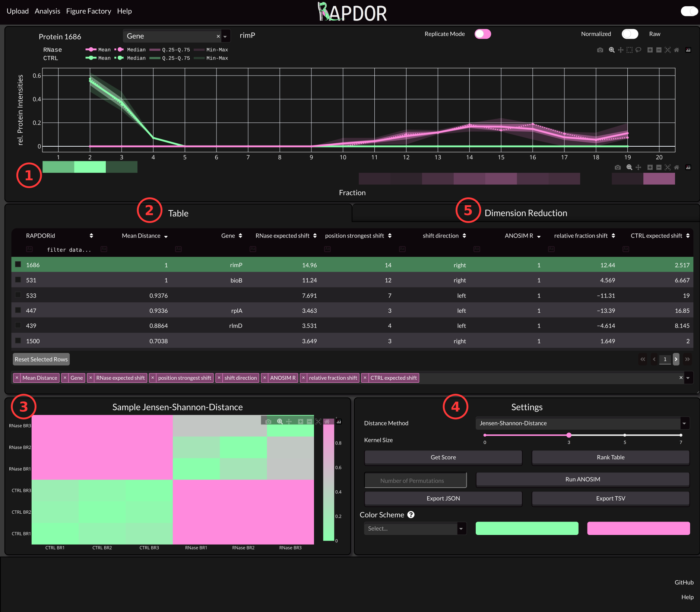
Task: Autoscale the protein intensity line plot
Action: tap(668, 50)
